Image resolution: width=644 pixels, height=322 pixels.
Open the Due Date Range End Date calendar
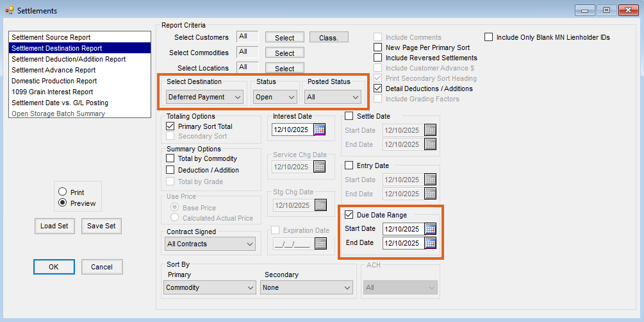point(430,242)
